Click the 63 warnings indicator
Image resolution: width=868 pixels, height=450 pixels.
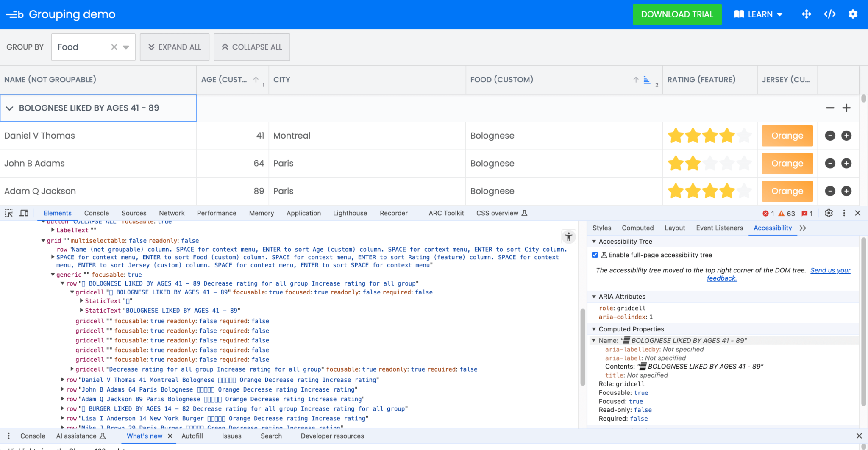787,214
